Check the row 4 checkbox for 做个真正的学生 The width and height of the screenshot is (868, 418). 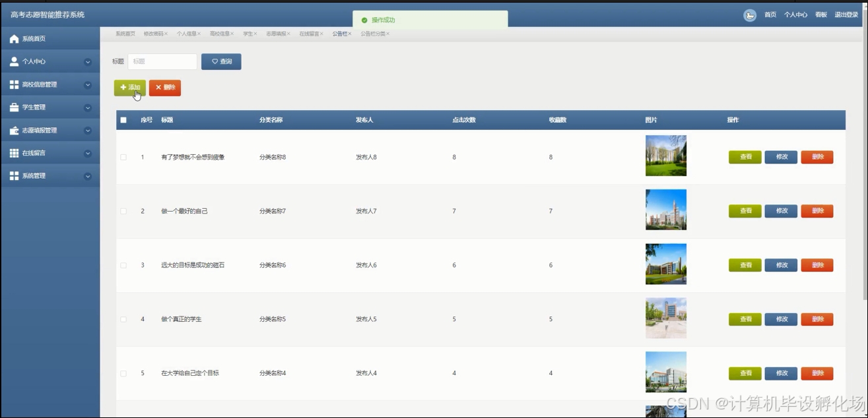coord(123,319)
